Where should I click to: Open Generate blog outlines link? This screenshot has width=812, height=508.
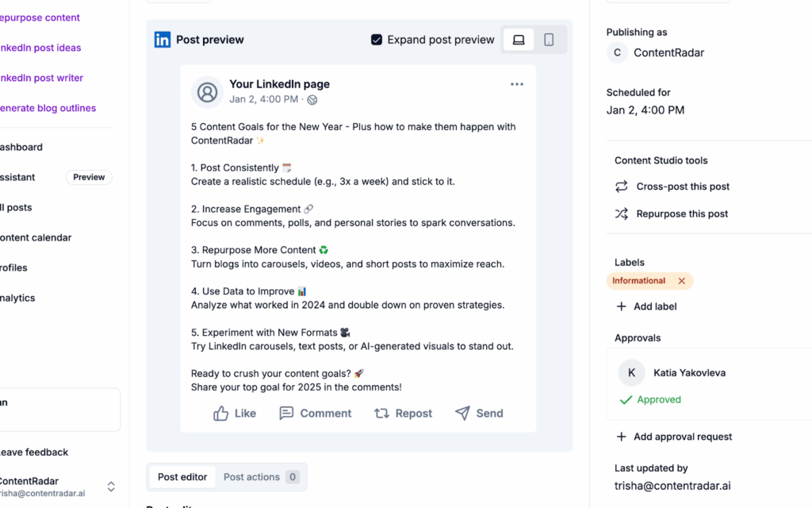coord(47,108)
